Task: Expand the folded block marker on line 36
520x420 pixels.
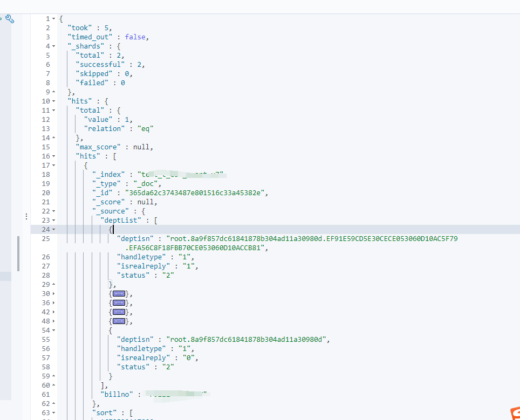Action: point(119,303)
